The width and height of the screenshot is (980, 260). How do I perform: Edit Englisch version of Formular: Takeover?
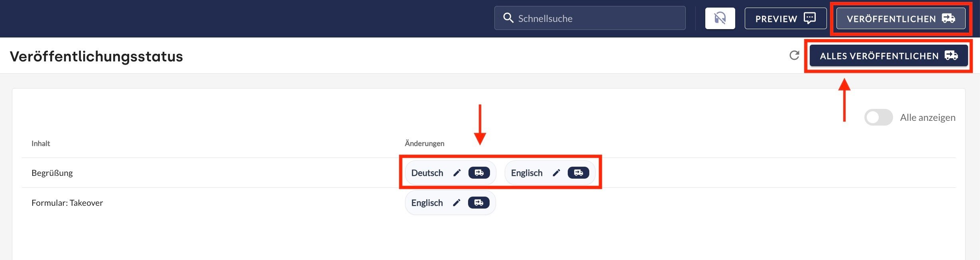pos(457,203)
